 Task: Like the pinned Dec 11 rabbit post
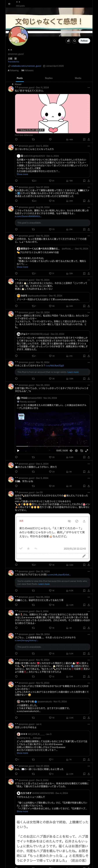(50, 139)
